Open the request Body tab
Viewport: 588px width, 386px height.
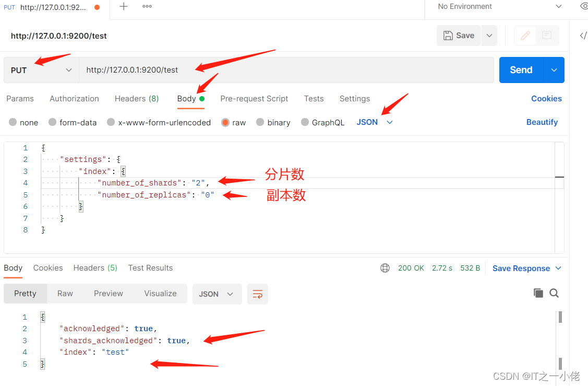190,99
